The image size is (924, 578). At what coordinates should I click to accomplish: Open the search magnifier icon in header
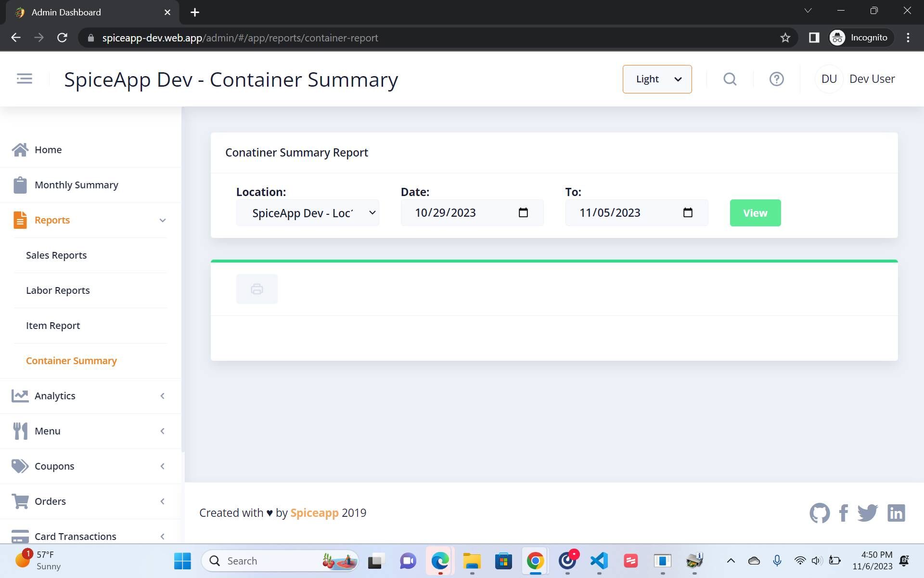pyautogui.click(x=730, y=79)
